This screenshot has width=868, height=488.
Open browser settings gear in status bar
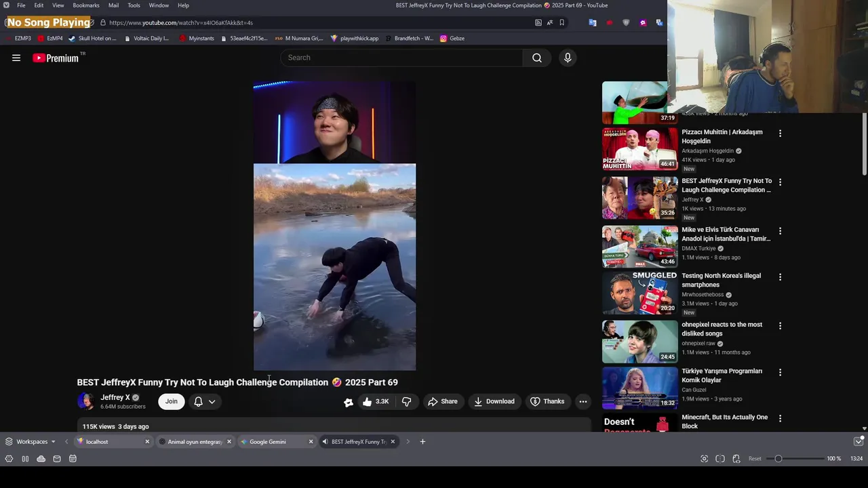(x=9, y=459)
